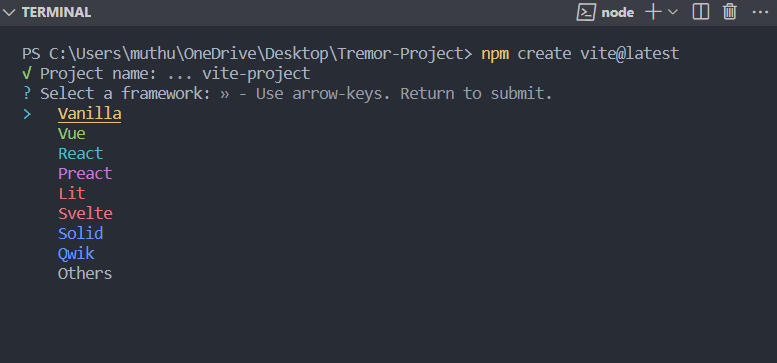Split the terminal with split icon
Viewport: 777px width, 363px height.
coord(701,12)
